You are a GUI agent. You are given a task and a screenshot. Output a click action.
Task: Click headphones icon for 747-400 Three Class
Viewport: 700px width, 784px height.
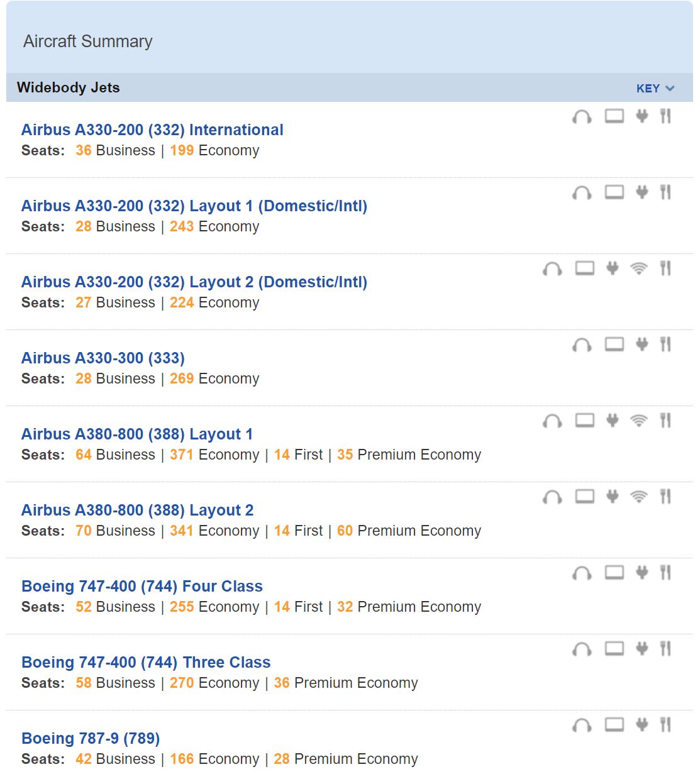point(582,649)
